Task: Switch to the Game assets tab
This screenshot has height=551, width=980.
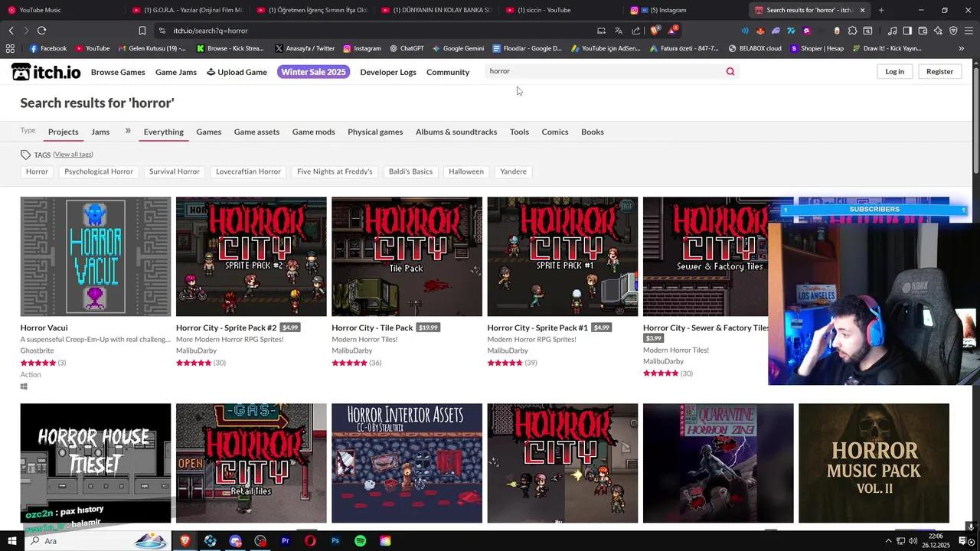Action: tap(256, 132)
